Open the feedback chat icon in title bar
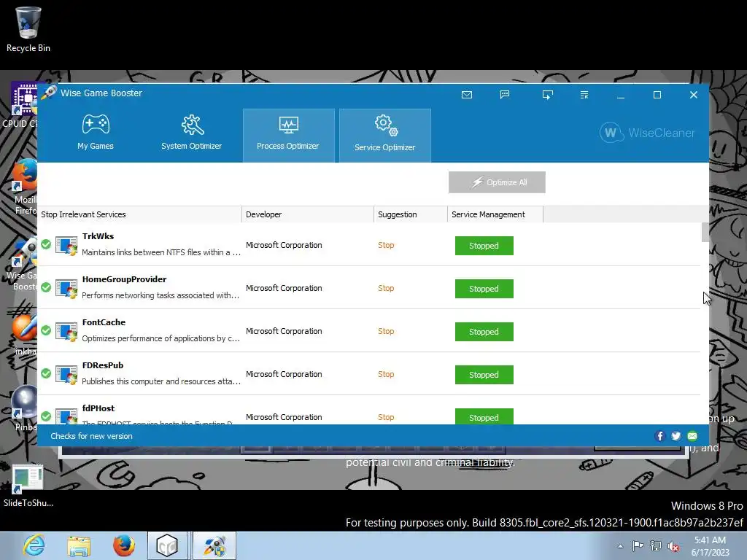This screenshot has width=747, height=560. (x=505, y=95)
